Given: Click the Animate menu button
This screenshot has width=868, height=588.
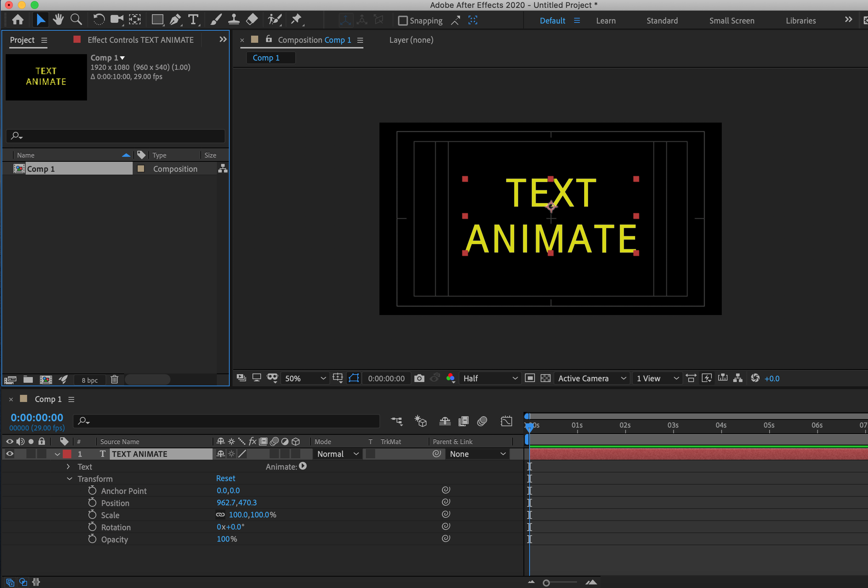Looking at the screenshot, I should [x=303, y=466].
